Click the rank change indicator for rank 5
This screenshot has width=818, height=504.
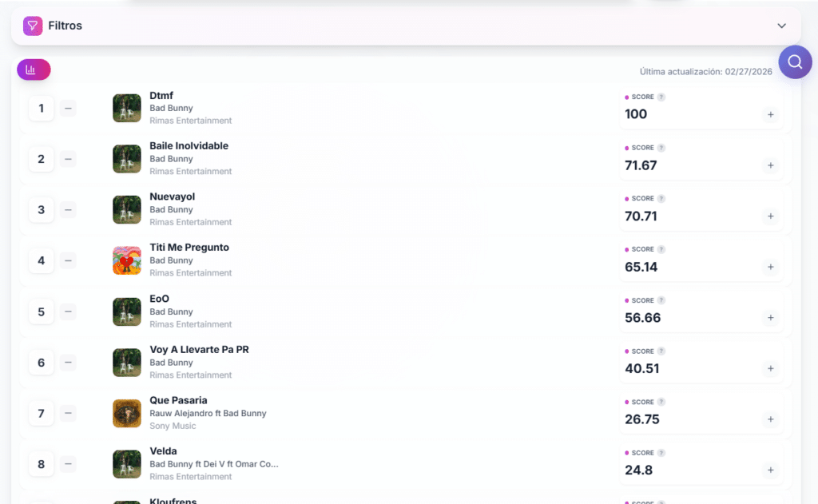68,312
